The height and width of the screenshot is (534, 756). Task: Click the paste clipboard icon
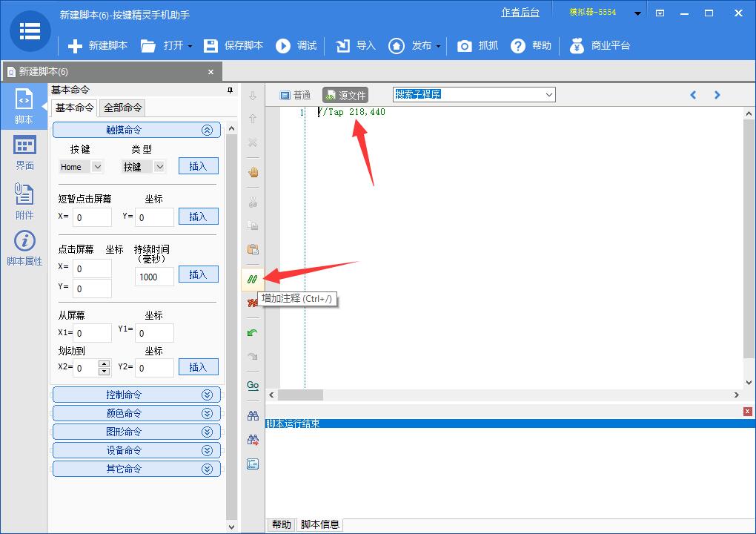pos(253,249)
